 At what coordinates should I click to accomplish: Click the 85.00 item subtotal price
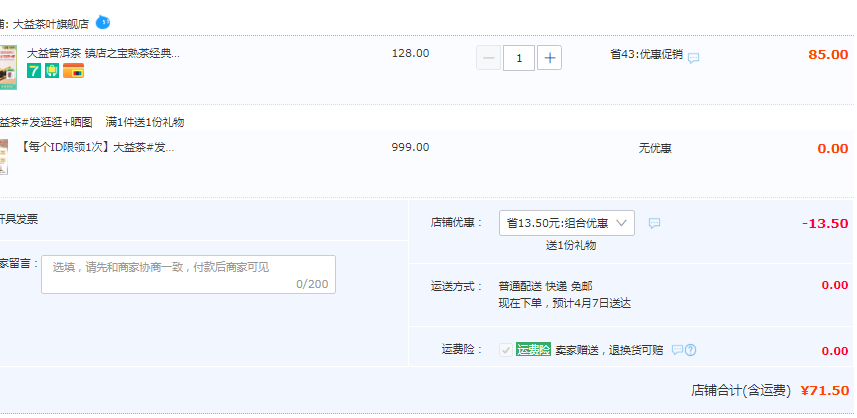[828, 55]
